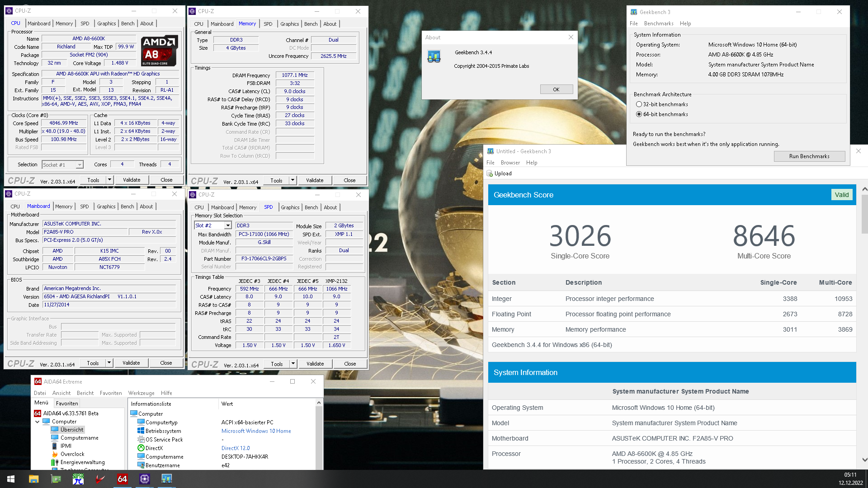This screenshot has width=868, height=488.
Task: Click the Geekbench results vertical scrollbar thumb
Action: [864, 214]
